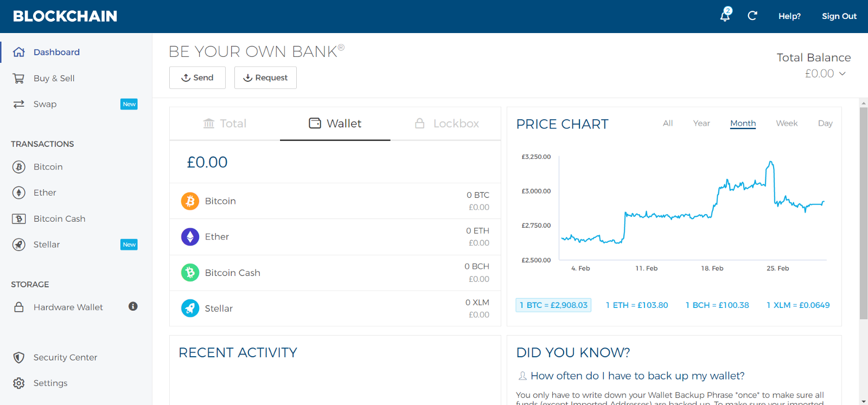Click the Buy & Sell cart icon
Viewport: 868px width, 405px height.
(18, 78)
